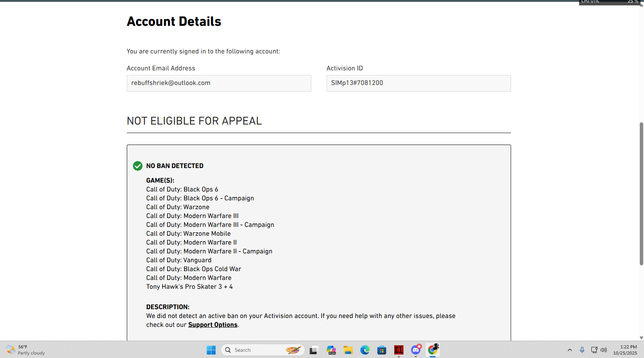This screenshot has height=358, width=644.
Task: Click the 'Call of Duty: Modern Warfare III' line
Action: (193, 216)
